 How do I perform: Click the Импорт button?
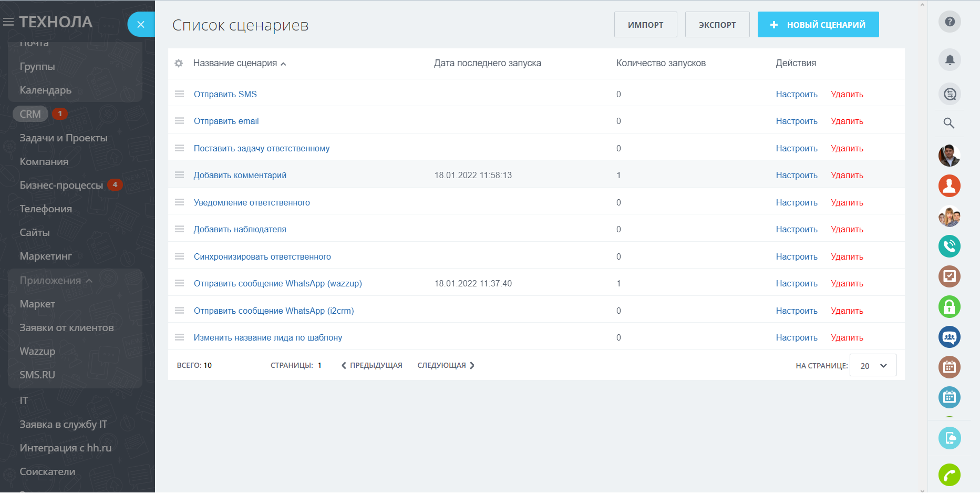click(645, 25)
